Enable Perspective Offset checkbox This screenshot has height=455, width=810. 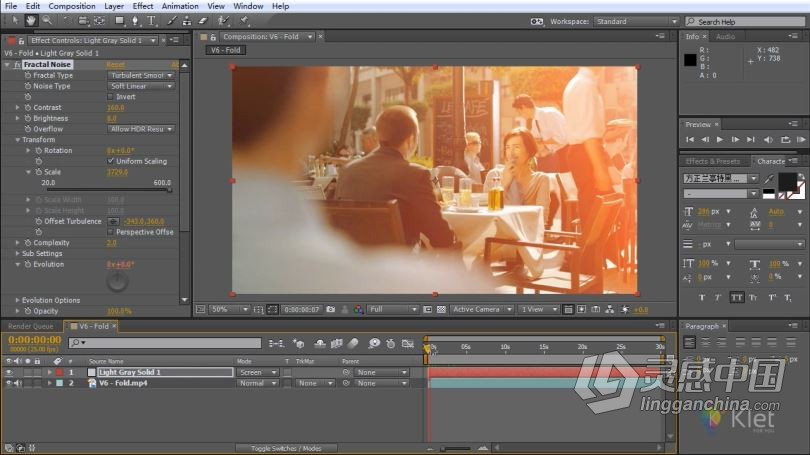[111, 232]
